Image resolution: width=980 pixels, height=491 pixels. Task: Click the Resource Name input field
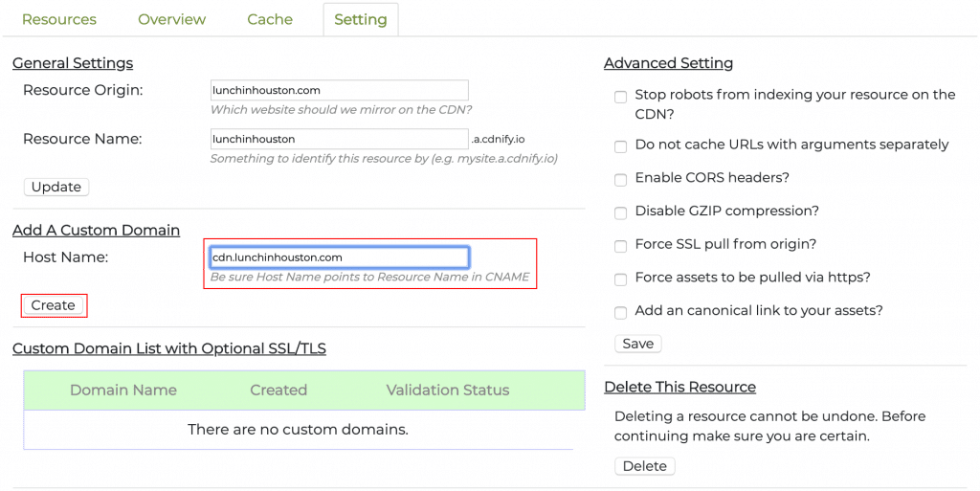click(x=339, y=139)
